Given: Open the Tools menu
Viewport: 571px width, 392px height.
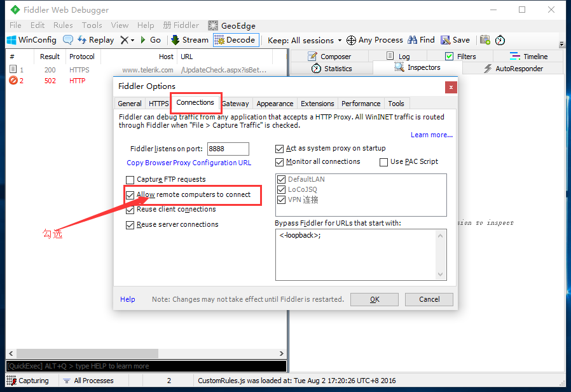Looking at the screenshot, I should [x=92, y=25].
